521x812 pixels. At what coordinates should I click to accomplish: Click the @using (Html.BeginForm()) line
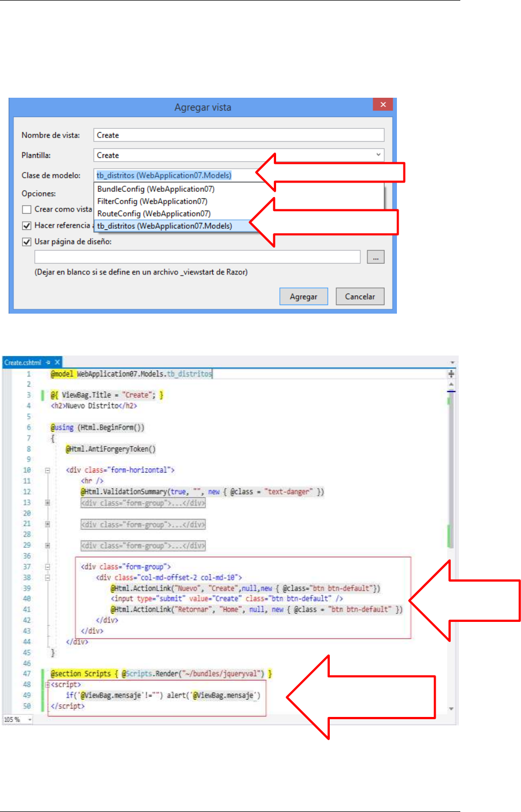click(x=97, y=427)
